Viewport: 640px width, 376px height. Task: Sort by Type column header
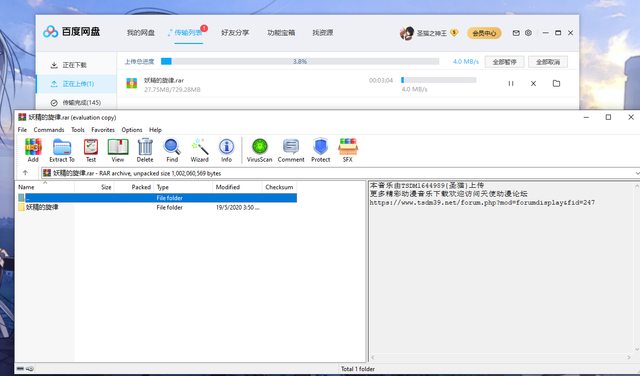(x=183, y=187)
